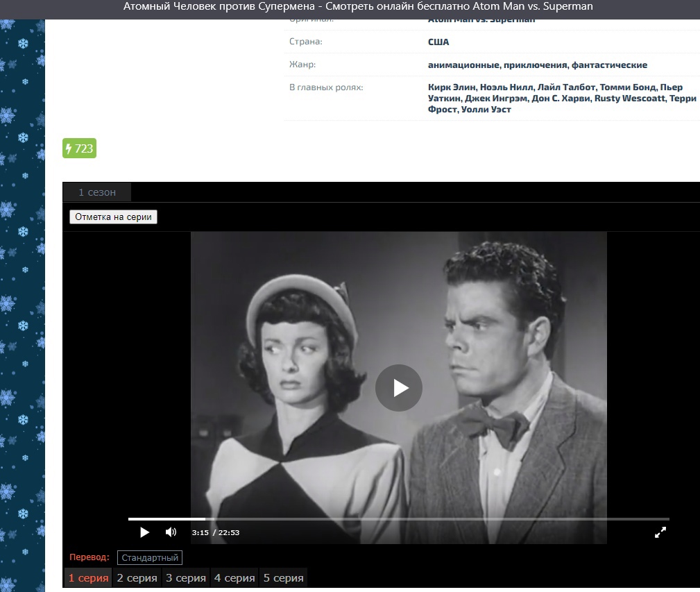
Task: Open actor Лайл Талбот link
Action: [x=567, y=87]
